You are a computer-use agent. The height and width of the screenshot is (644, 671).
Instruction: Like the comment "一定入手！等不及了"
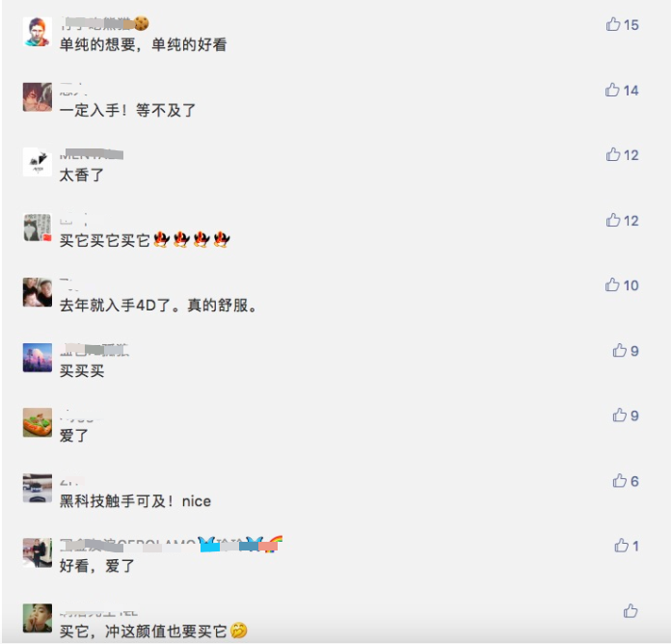pos(612,90)
